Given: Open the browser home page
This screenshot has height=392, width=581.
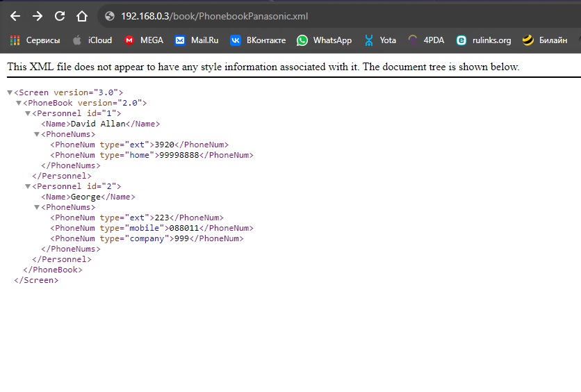Looking at the screenshot, I should click(x=82, y=16).
